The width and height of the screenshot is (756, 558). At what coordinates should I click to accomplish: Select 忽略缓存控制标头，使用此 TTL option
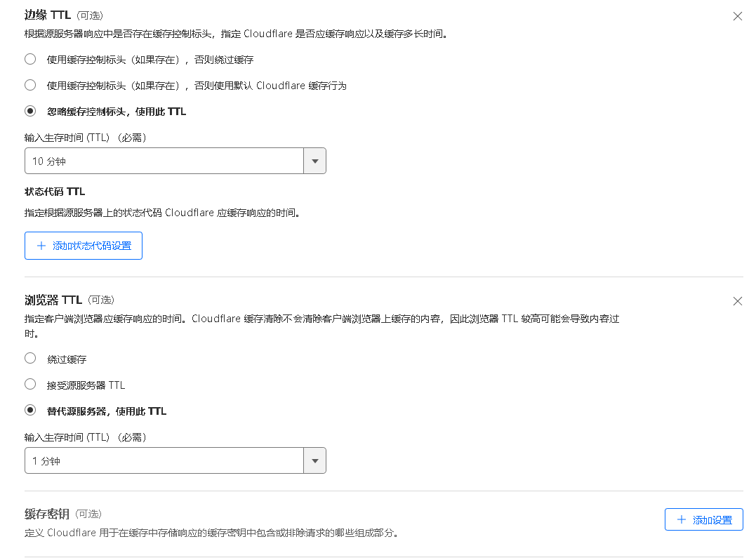pyautogui.click(x=29, y=111)
